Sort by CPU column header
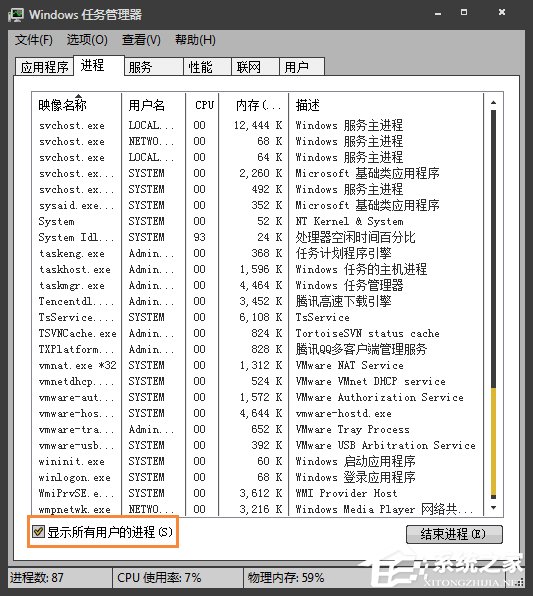The width and height of the screenshot is (533, 596). pos(202,105)
